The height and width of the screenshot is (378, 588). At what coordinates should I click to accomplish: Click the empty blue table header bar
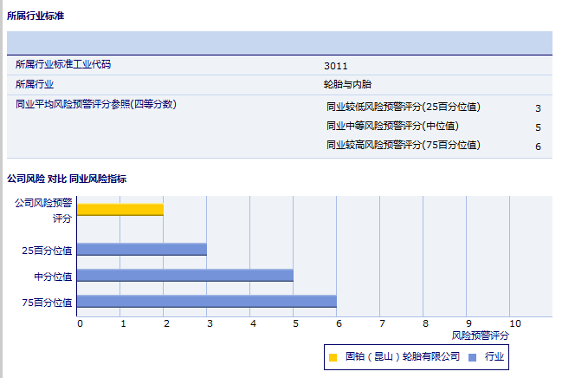tap(279, 42)
